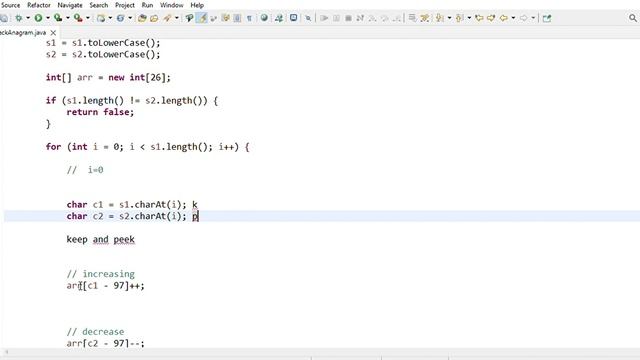Click the Terminate stop square icon
The image size is (640, 360).
[348, 18]
